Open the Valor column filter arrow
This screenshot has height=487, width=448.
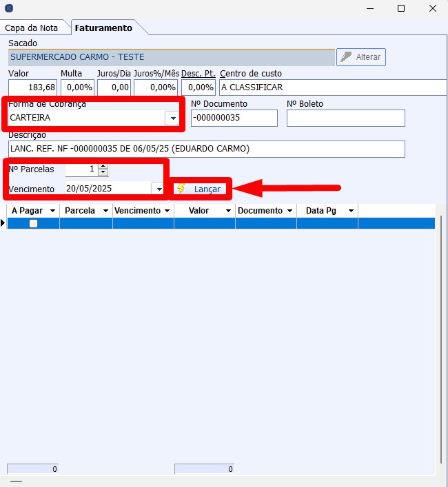tap(228, 211)
